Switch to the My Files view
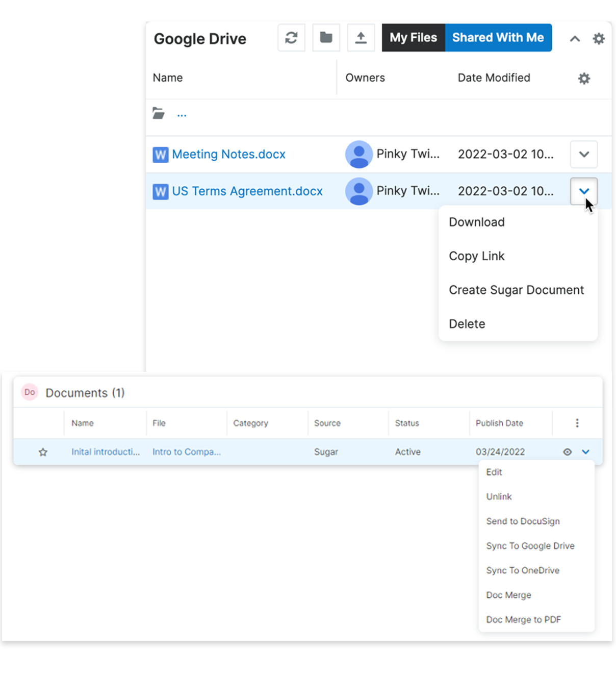 point(413,38)
